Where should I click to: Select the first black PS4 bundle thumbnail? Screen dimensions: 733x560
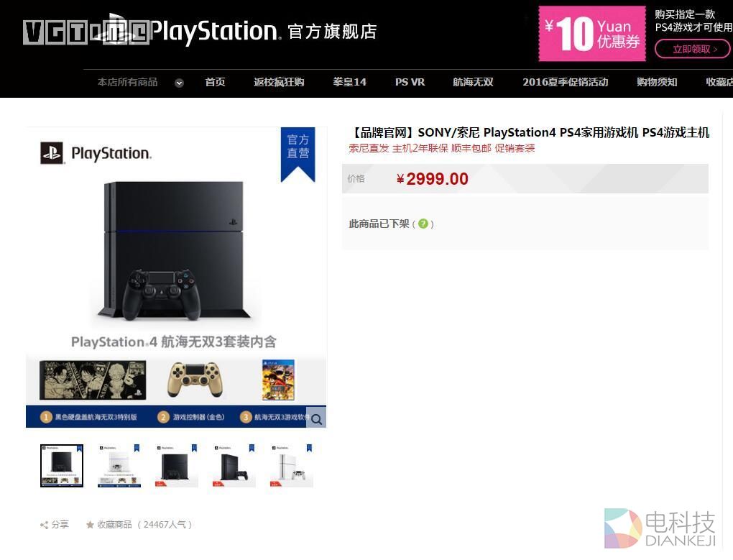point(62,466)
